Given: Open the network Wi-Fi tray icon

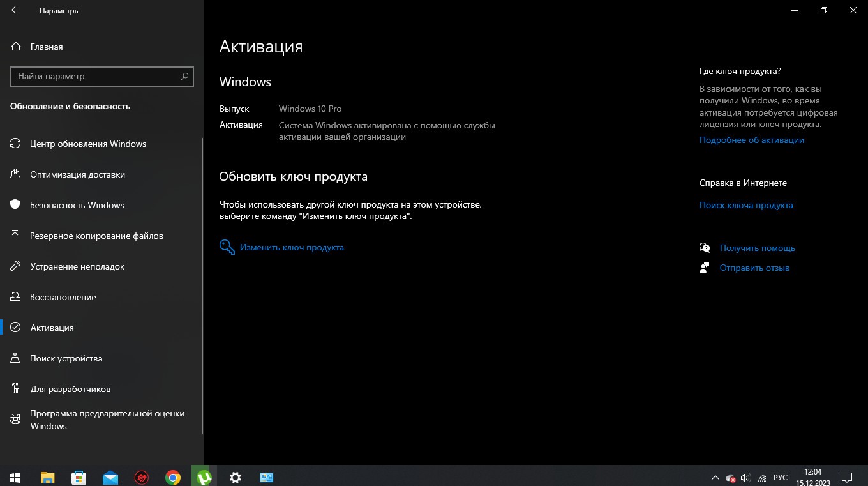Looking at the screenshot, I should (762, 478).
